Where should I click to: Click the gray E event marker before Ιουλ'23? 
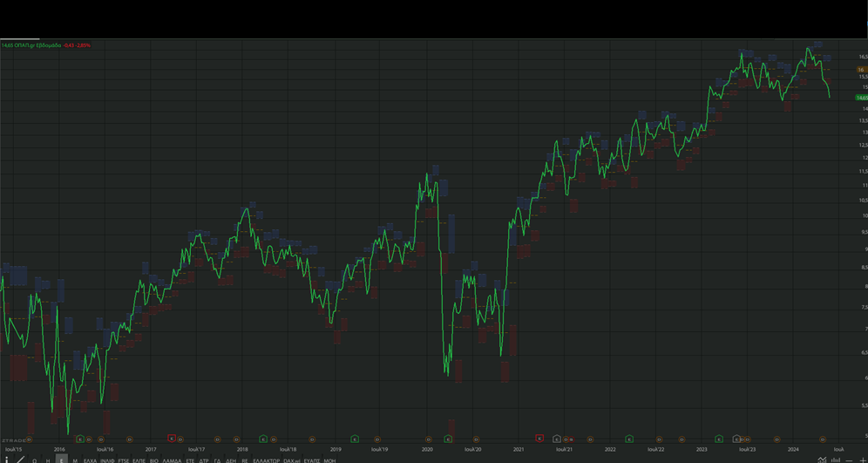tap(736, 439)
